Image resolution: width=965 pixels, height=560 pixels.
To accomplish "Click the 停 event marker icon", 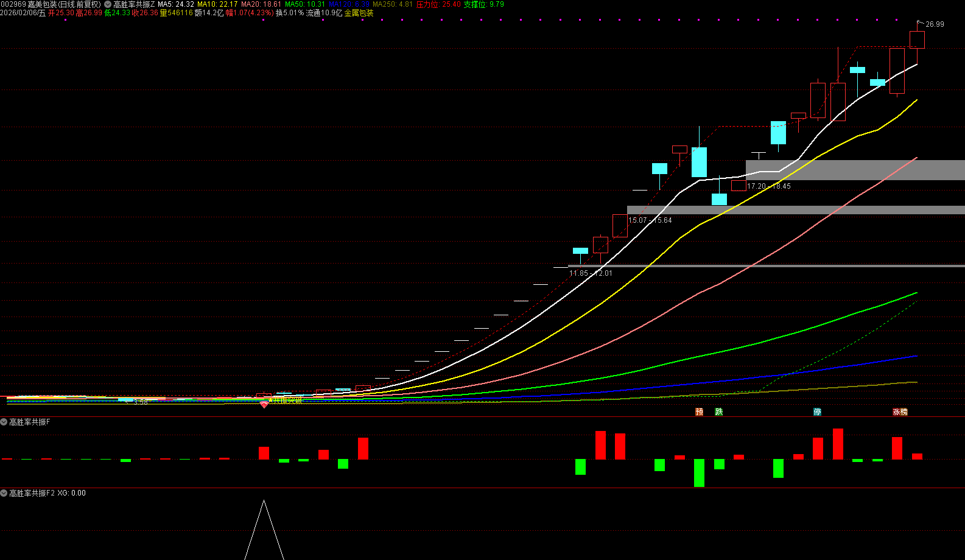I will tap(818, 412).
